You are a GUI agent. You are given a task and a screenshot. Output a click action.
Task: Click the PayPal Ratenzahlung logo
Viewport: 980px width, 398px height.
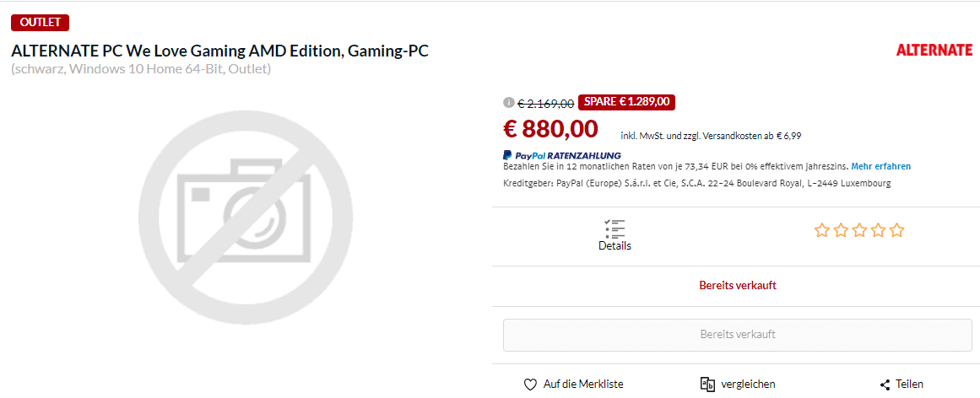click(562, 155)
